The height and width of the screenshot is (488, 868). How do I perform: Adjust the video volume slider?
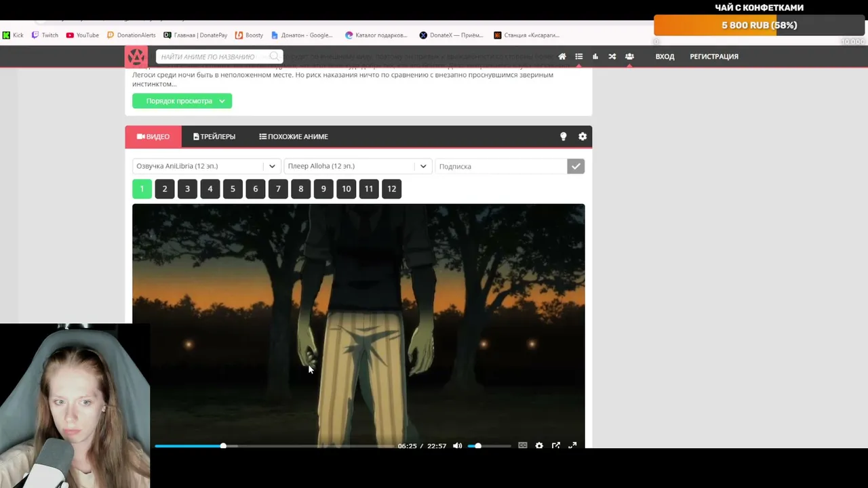pyautogui.click(x=489, y=446)
